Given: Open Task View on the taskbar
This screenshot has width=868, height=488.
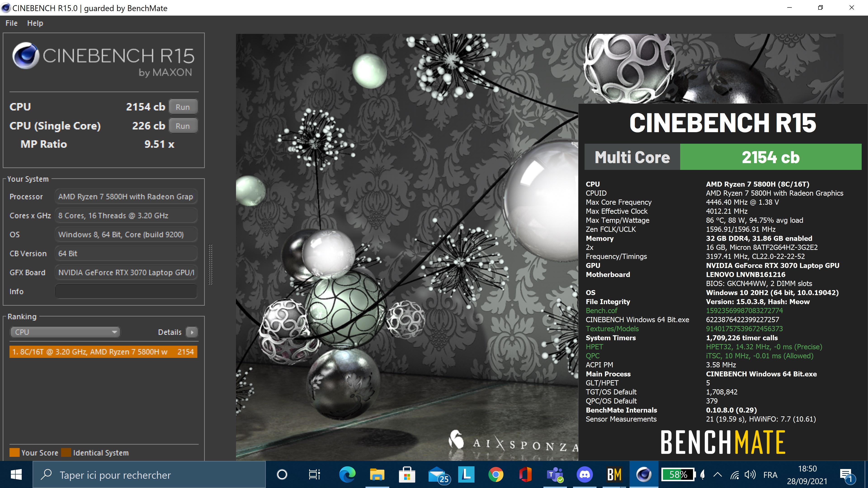Looking at the screenshot, I should [x=314, y=474].
